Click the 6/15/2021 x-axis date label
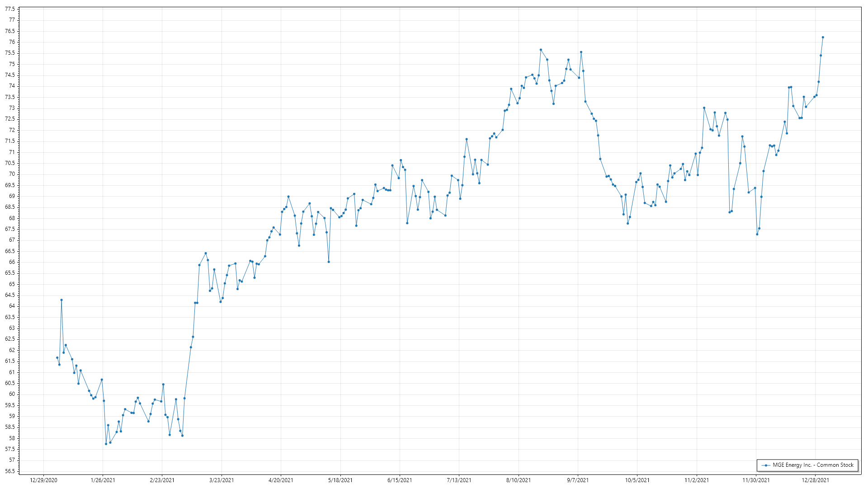 400,480
